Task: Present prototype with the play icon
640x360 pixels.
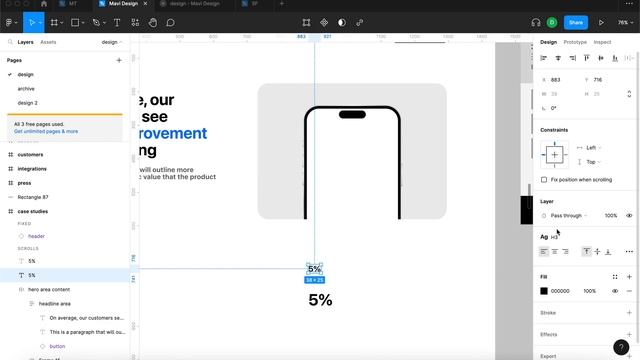Action: pos(601,22)
